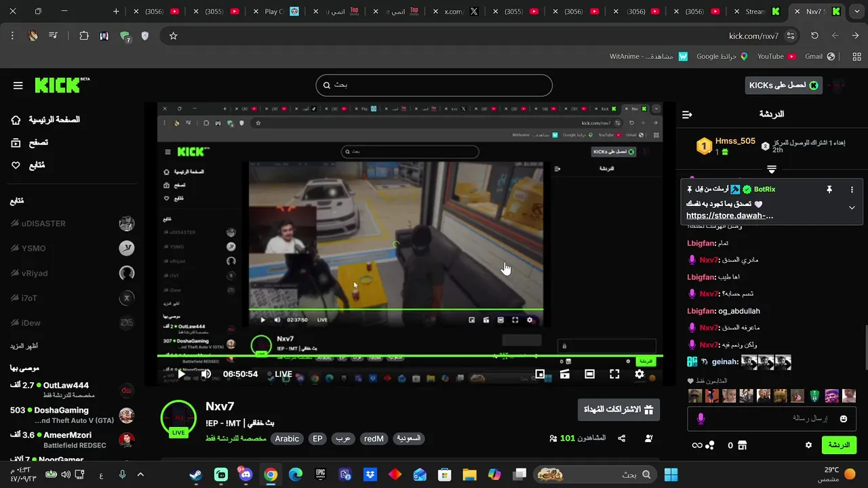868x488 pixels.
Task: Open recommended channel DoshaGaming
Action: point(72,415)
